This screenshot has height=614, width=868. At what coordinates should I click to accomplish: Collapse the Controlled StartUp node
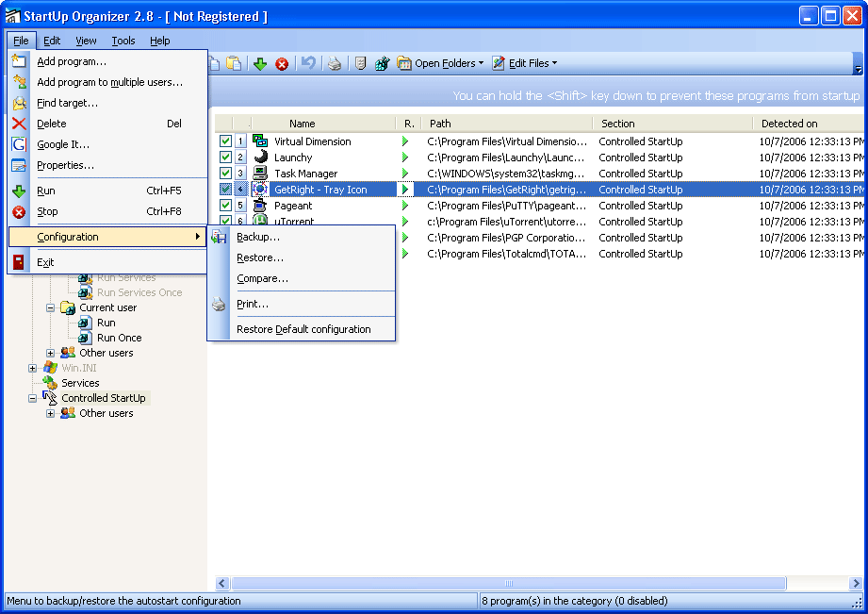pos(33,398)
